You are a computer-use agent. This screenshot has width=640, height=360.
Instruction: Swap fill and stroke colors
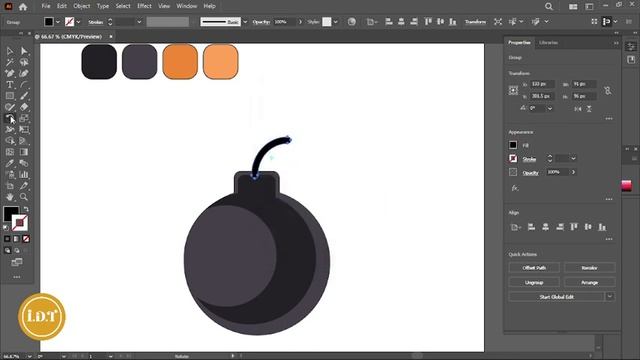click(x=26, y=209)
